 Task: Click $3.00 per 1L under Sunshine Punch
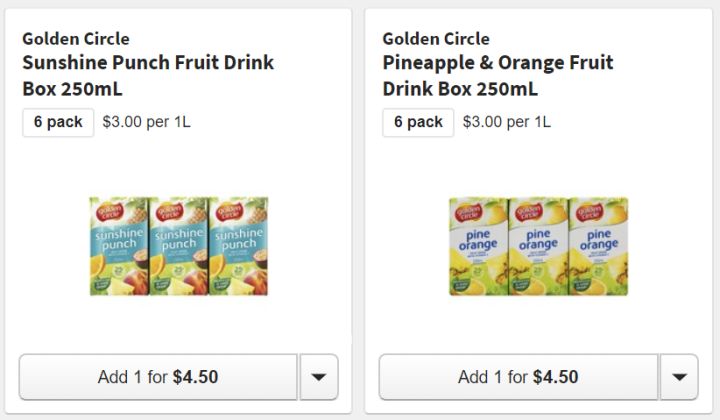pyautogui.click(x=146, y=122)
